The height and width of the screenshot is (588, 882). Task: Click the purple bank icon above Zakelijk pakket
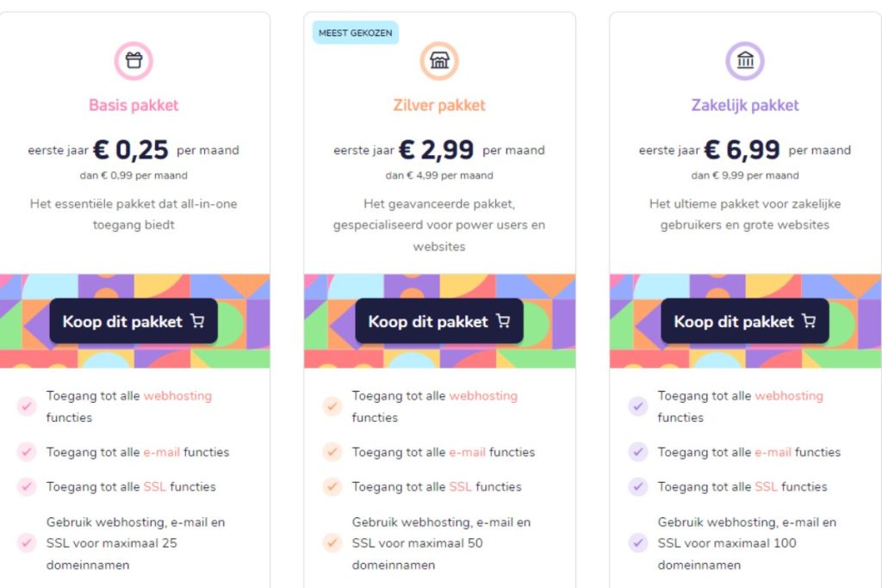click(745, 60)
